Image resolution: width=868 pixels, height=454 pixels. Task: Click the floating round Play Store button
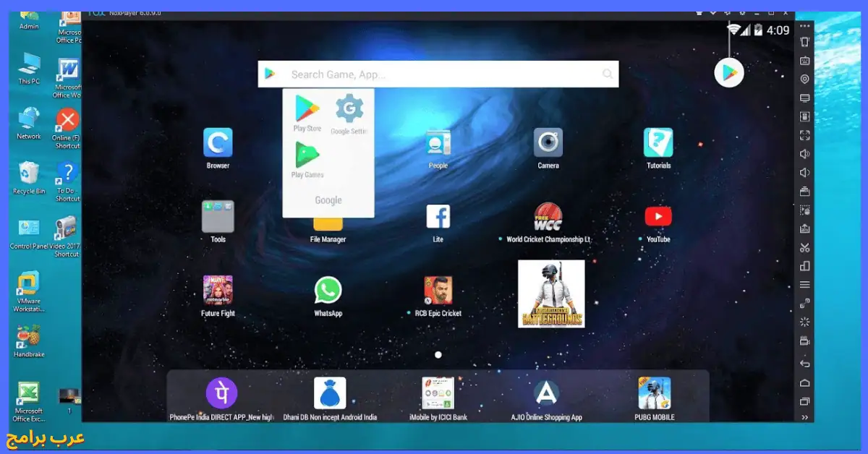[x=729, y=73]
